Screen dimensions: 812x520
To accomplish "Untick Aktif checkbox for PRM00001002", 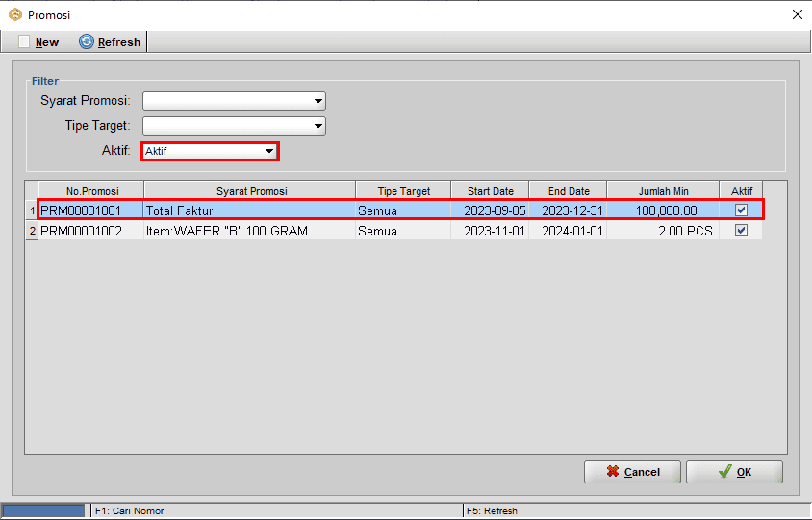I will click(741, 231).
